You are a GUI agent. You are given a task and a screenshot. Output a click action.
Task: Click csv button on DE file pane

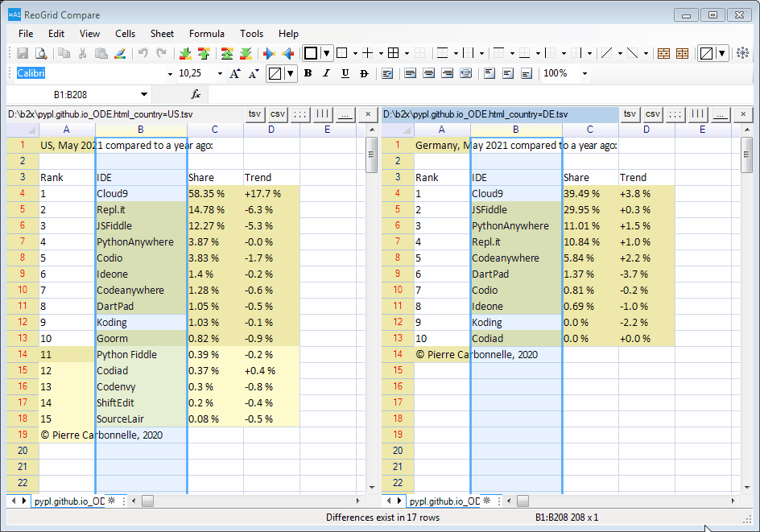click(x=653, y=114)
